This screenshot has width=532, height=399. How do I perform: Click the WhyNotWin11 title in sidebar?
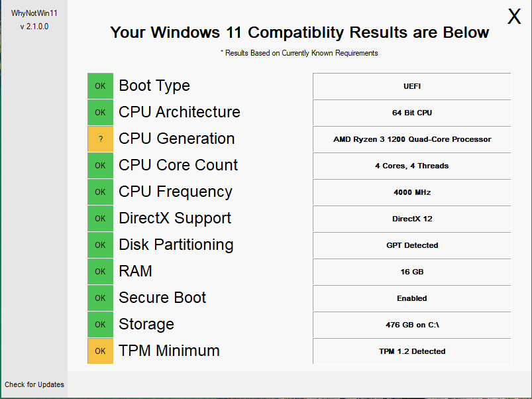click(34, 13)
